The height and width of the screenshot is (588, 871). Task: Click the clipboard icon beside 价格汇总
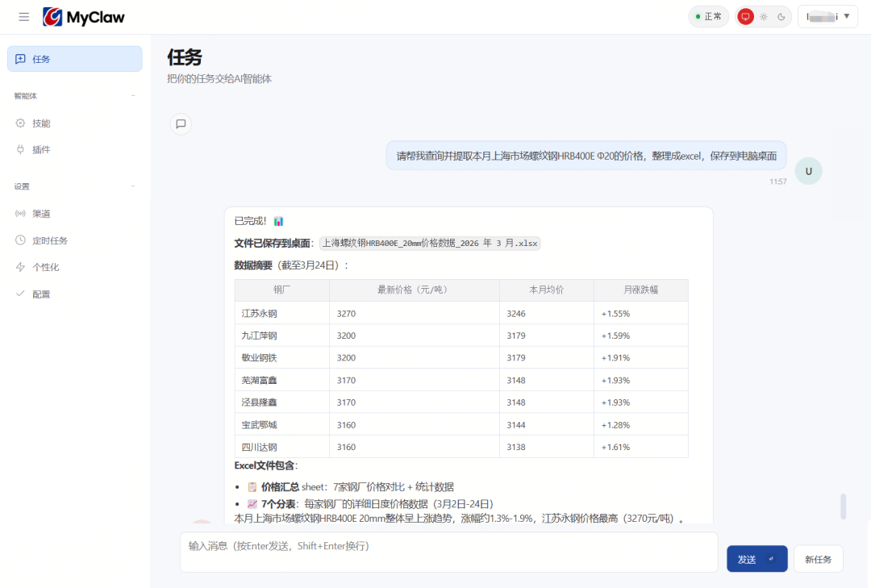click(252, 487)
